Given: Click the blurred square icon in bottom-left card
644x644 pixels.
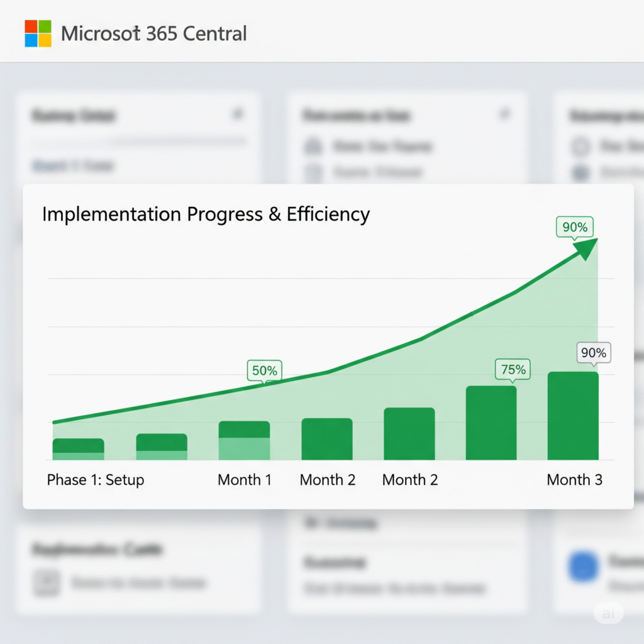Looking at the screenshot, I should tap(47, 582).
